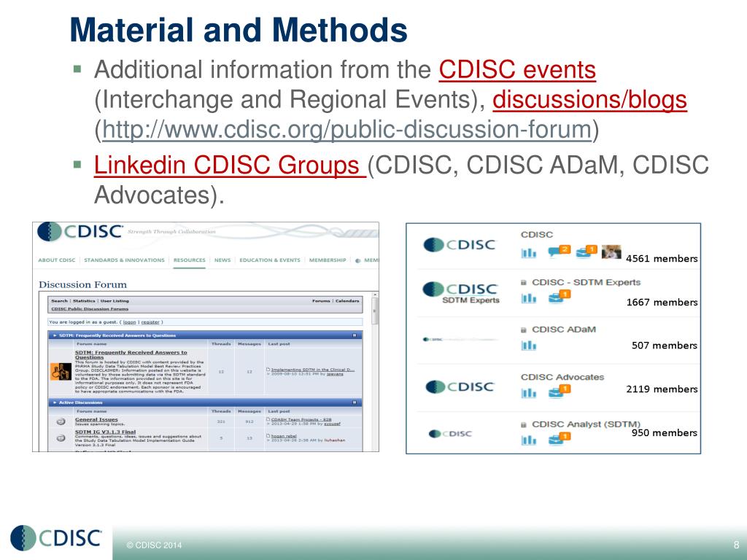The height and width of the screenshot is (560, 747).
Task: Click the forum page vertical scrollbar thumb
Action: (x=374, y=311)
